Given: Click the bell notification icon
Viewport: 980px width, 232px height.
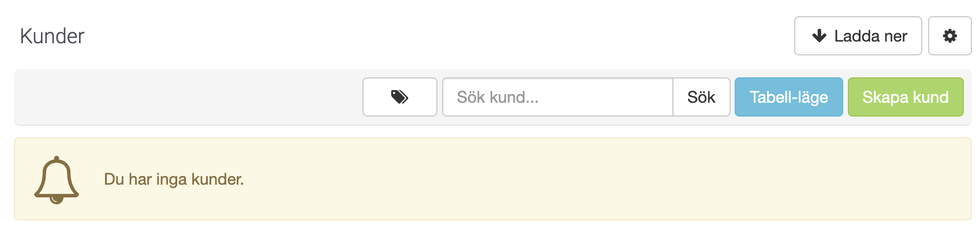Looking at the screenshot, I should point(57,179).
